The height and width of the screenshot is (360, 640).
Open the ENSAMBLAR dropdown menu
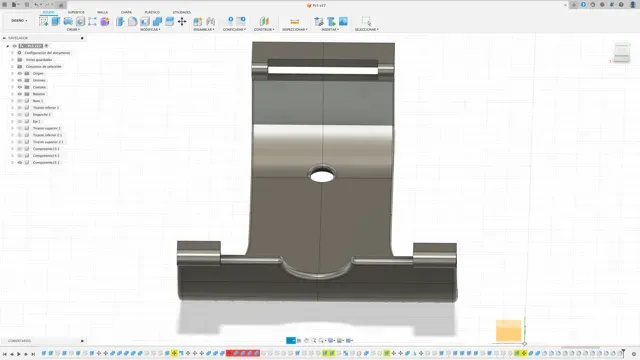coord(204,30)
